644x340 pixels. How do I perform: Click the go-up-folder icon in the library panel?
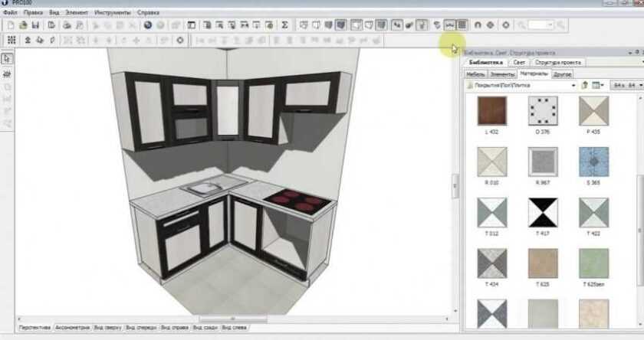(584, 85)
